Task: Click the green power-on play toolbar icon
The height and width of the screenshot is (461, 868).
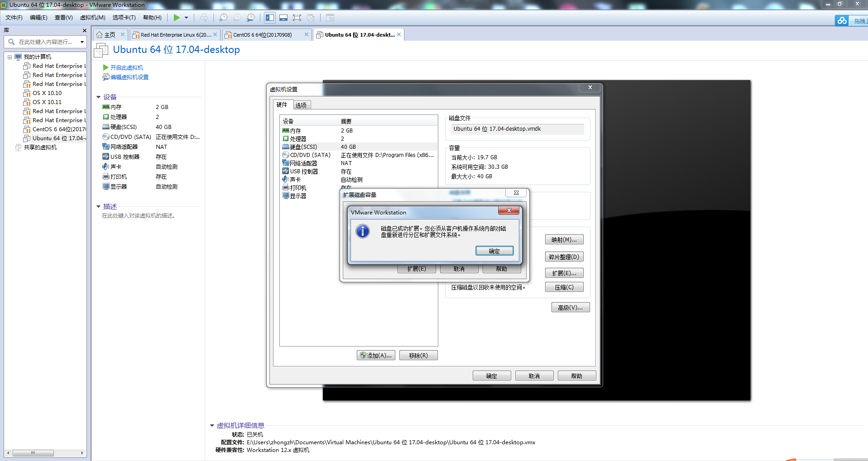Action: coord(177,18)
